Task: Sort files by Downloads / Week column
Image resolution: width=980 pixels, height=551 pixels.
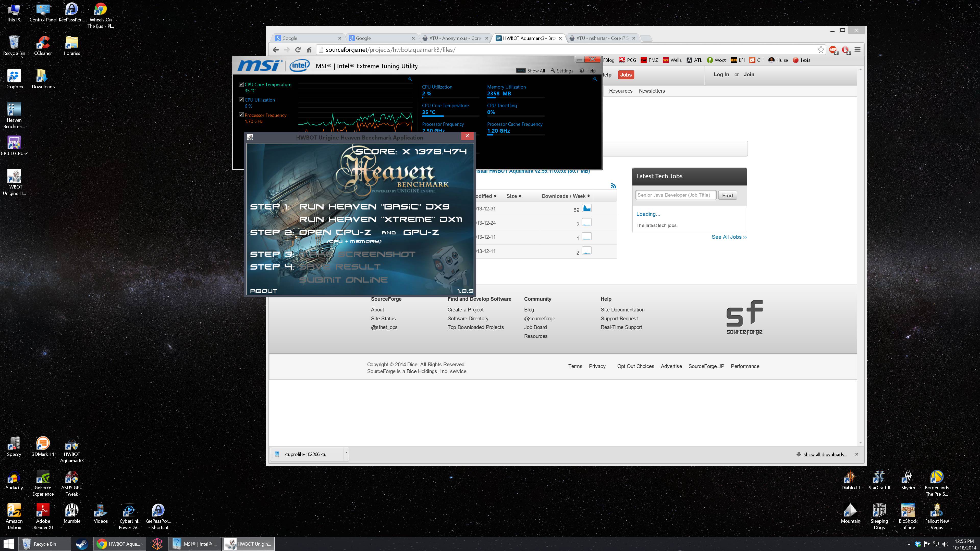Action: [566, 196]
